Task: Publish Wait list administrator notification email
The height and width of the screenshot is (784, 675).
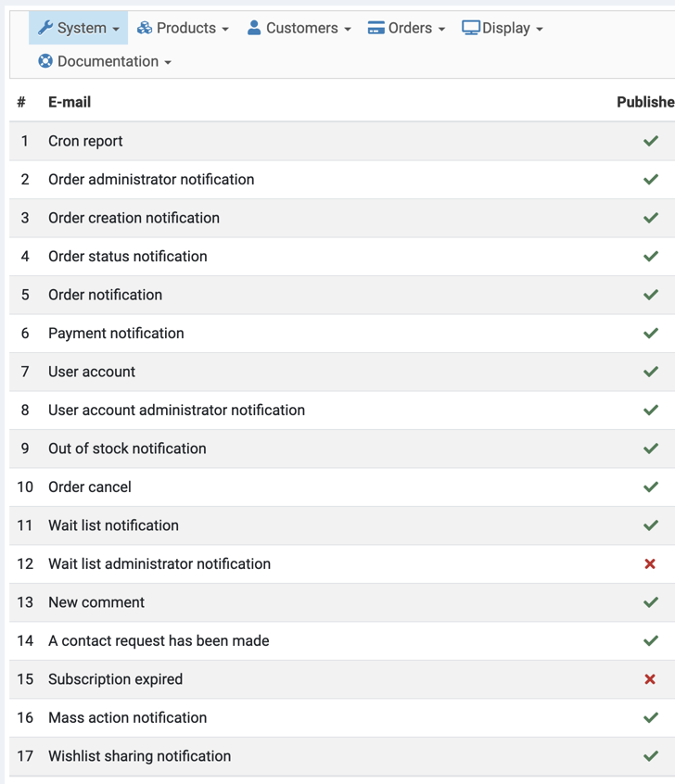Action: pos(650,563)
